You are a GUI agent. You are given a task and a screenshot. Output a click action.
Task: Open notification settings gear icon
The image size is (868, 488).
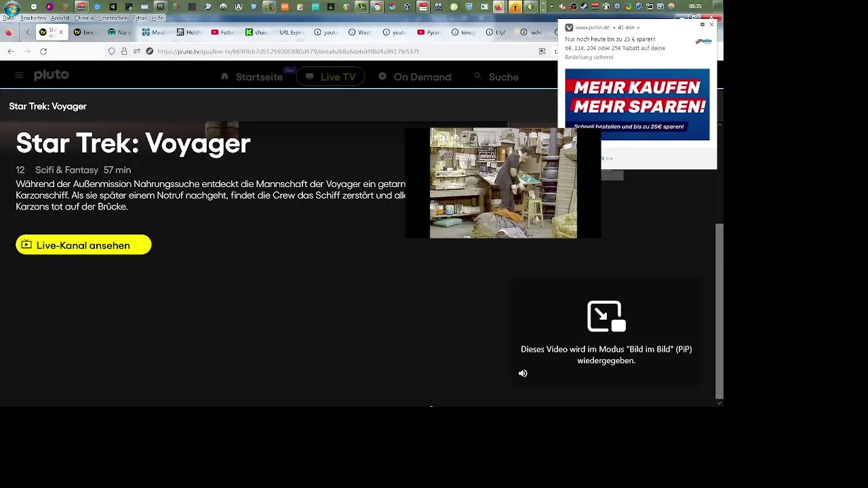click(703, 24)
